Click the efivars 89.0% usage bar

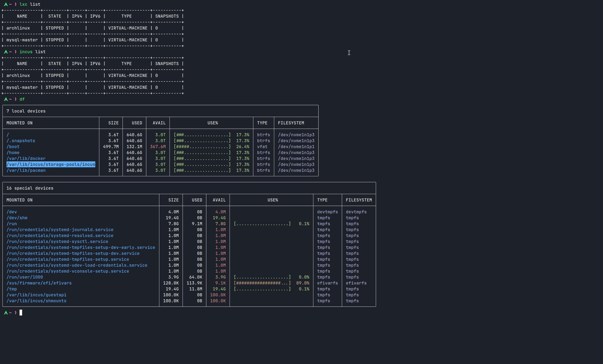click(262, 283)
